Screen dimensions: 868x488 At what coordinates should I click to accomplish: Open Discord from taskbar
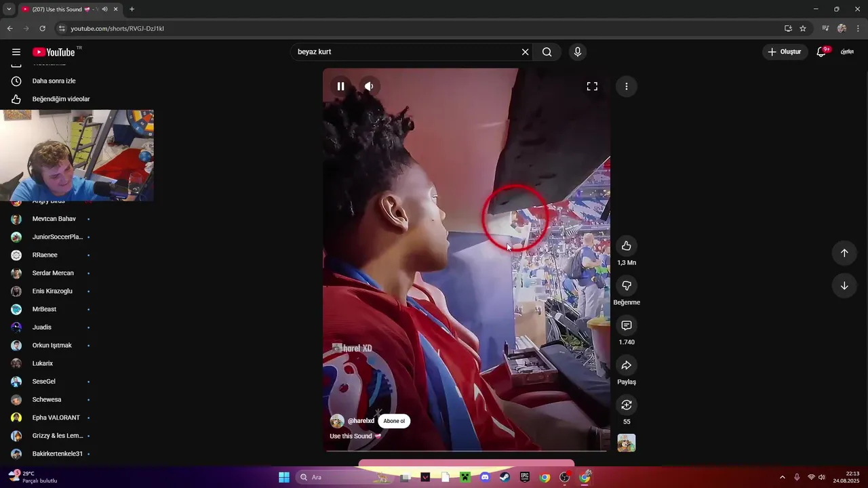tap(485, 477)
